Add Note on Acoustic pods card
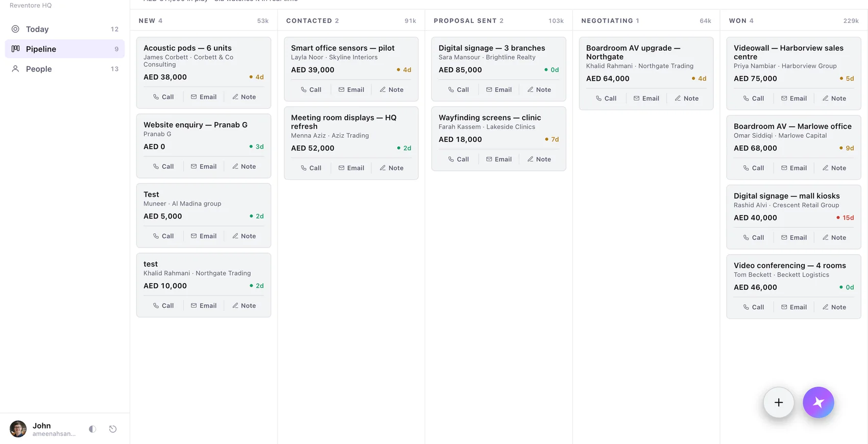The image size is (868, 444). point(244,97)
